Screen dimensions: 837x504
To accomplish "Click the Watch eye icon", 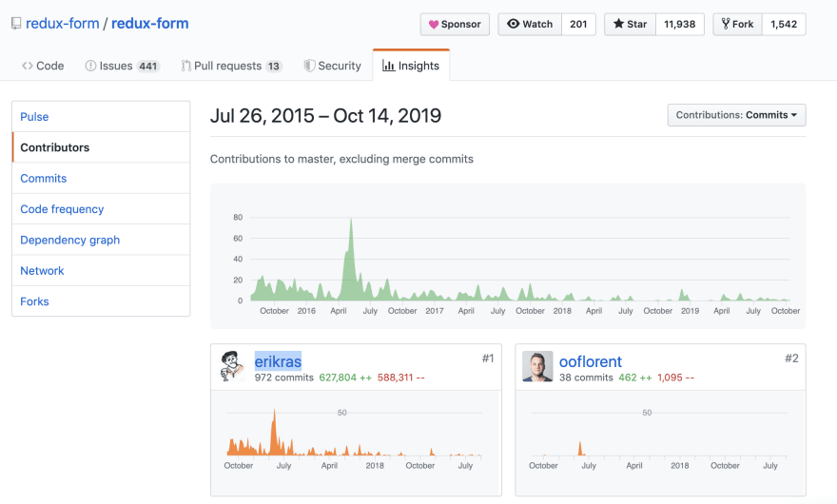I will tap(513, 24).
